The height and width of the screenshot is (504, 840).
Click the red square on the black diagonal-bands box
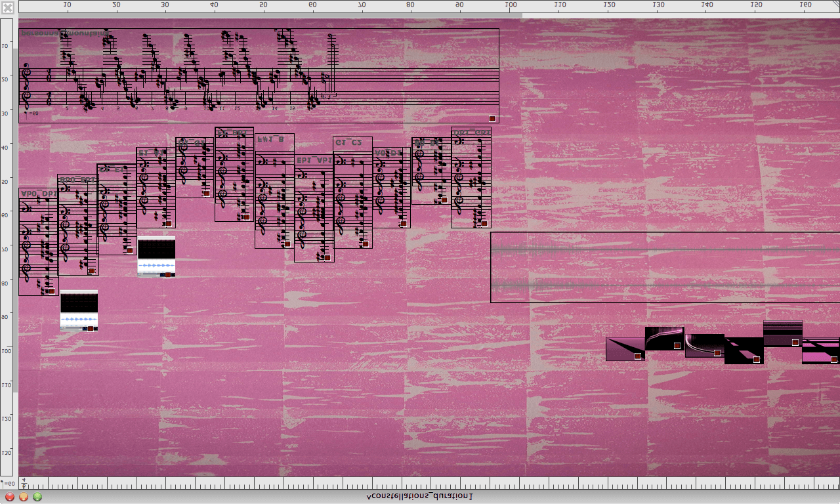pos(756,359)
